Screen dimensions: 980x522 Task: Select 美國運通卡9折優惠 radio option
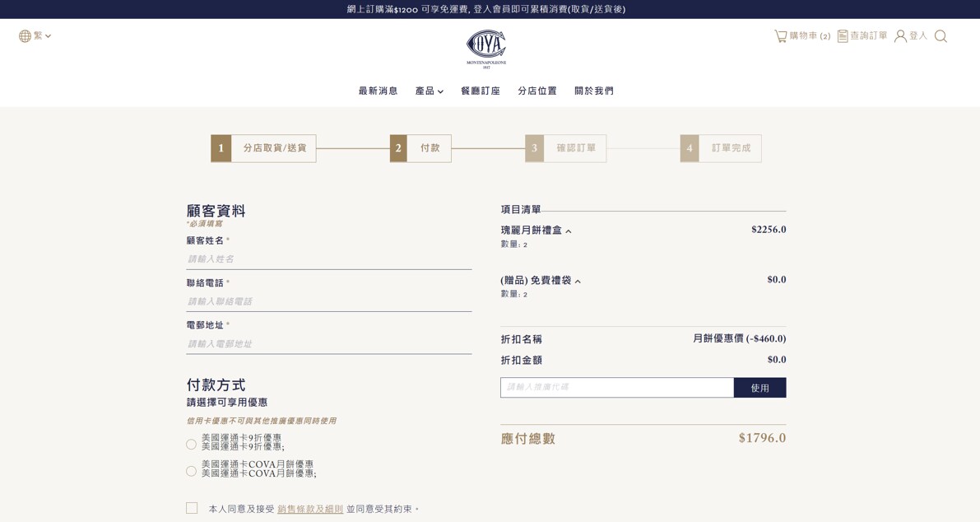click(192, 445)
